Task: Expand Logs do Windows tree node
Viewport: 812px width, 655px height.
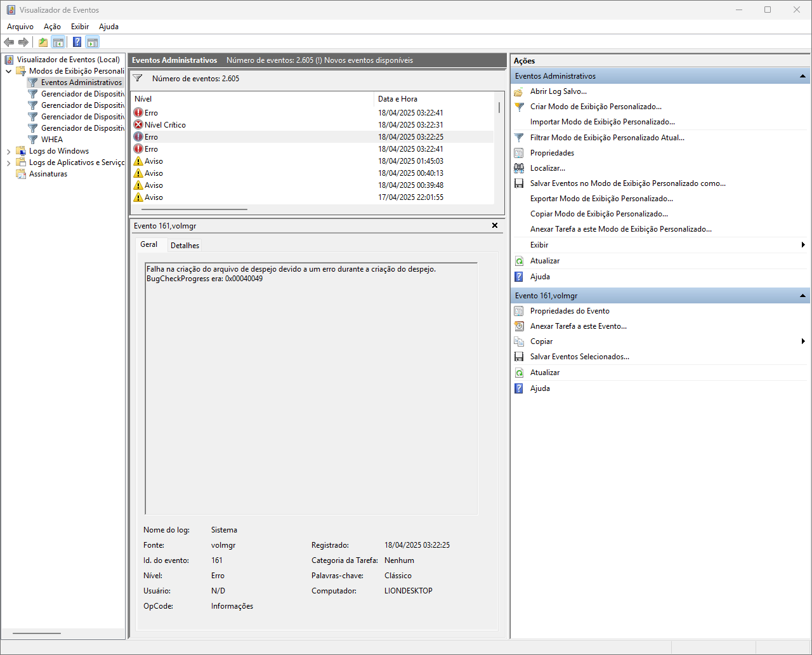Action: point(8,151)
